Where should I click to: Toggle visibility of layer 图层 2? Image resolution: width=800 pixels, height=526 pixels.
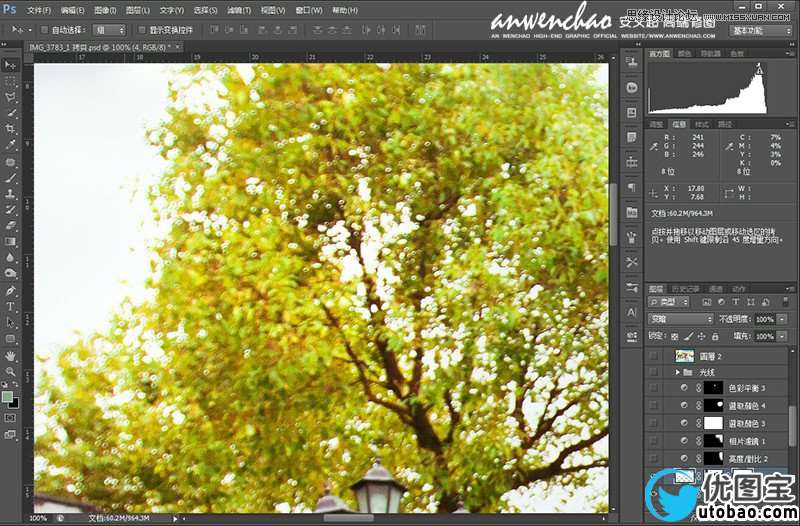(x=654, y=356)
